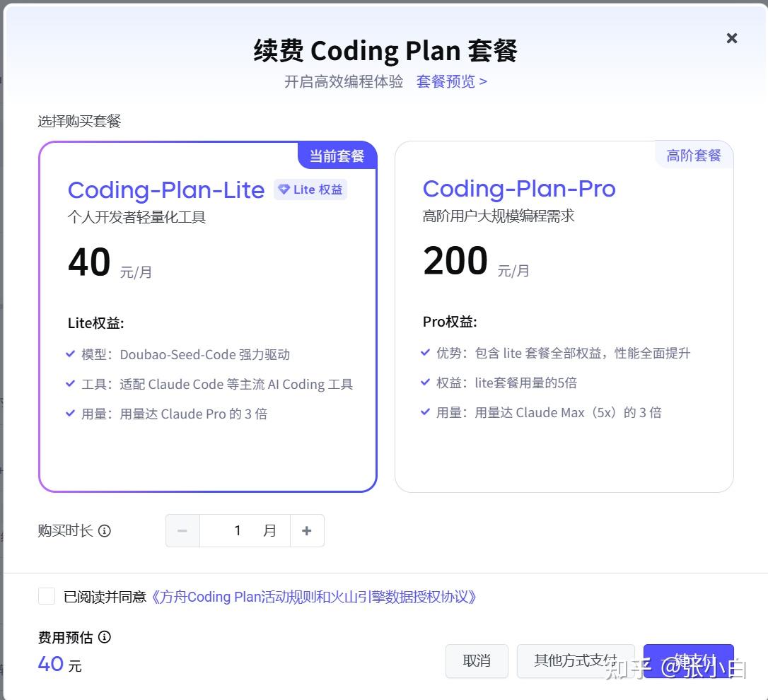This screenshot has width=768, height=700.
Task: Click the 选择购买套餐 label
Action: (79, 121)
